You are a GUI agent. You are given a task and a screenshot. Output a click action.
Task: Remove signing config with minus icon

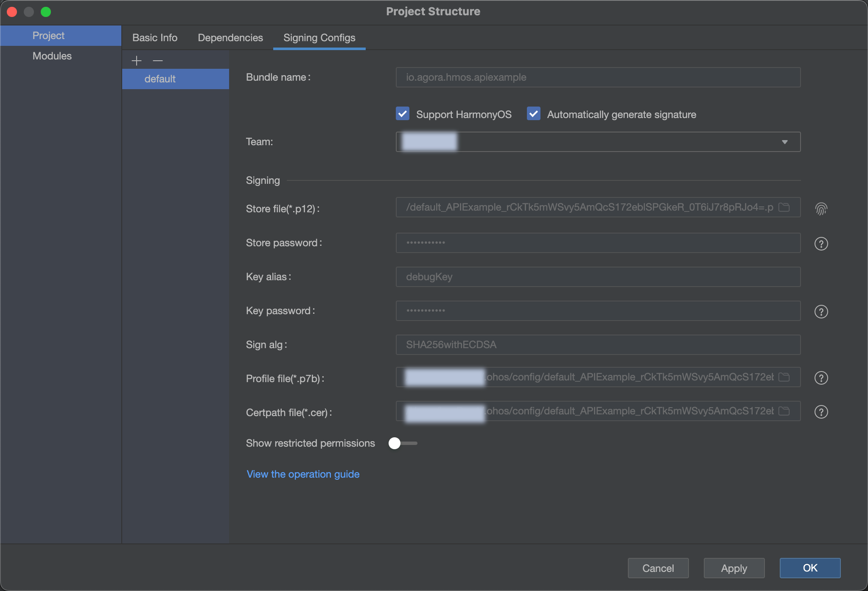[158, 61]
